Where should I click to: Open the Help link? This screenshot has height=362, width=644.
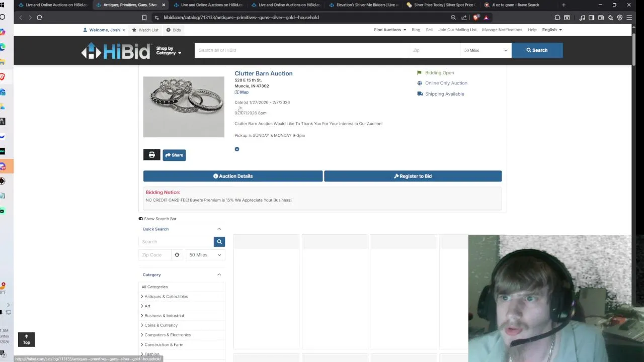click(532, 30)
